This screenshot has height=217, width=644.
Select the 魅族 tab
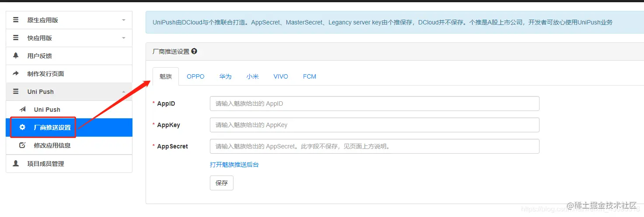pos(166,76)
